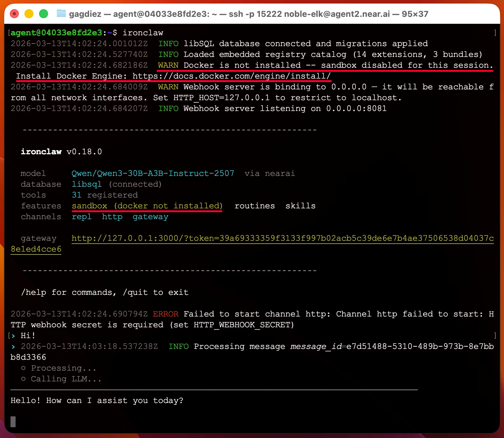The height and width of the screenshot is (438, 504).
Task: Click 'features' field label
Action: point(41,206)
